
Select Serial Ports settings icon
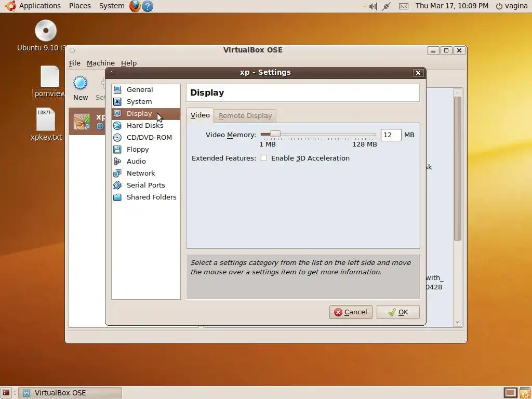tap(117, 185)
